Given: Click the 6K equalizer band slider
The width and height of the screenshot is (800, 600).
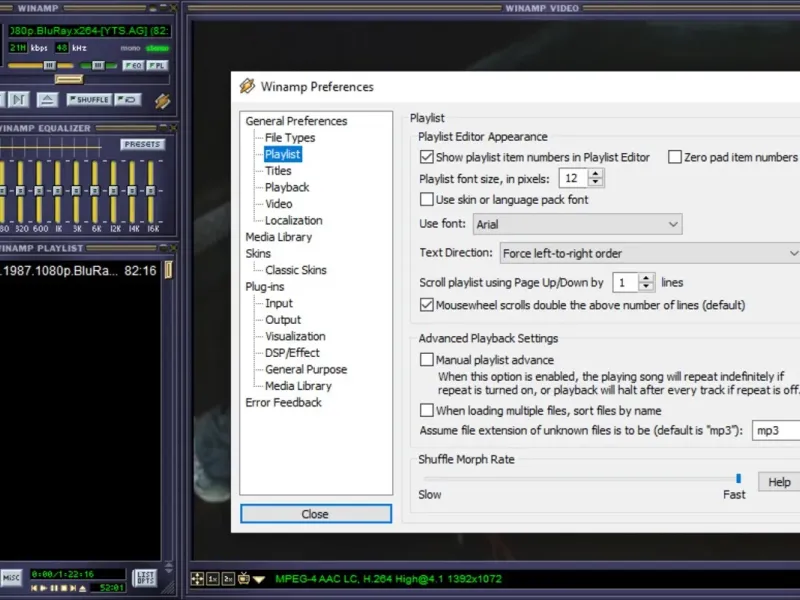Looking at the screenshot, I should coord(95,191).
